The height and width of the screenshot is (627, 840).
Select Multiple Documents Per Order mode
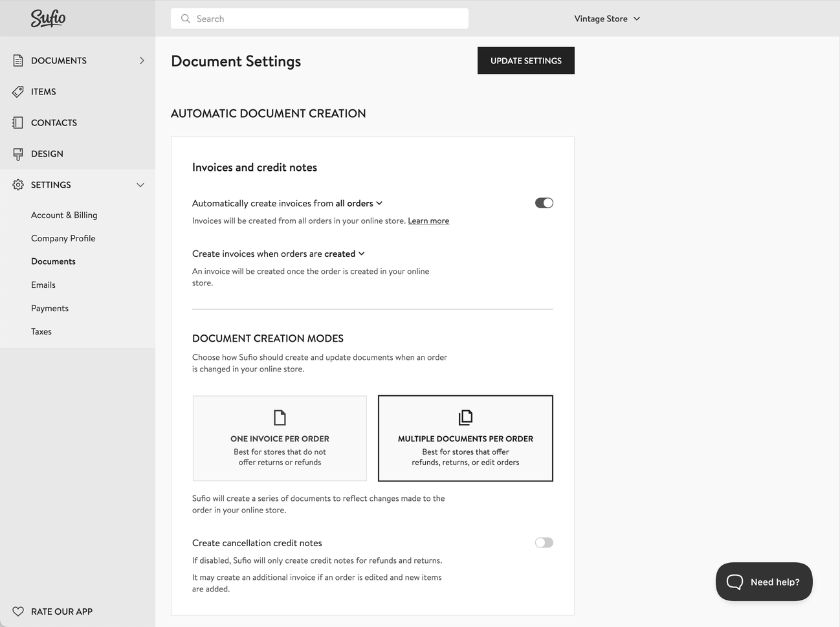[465, 438]
